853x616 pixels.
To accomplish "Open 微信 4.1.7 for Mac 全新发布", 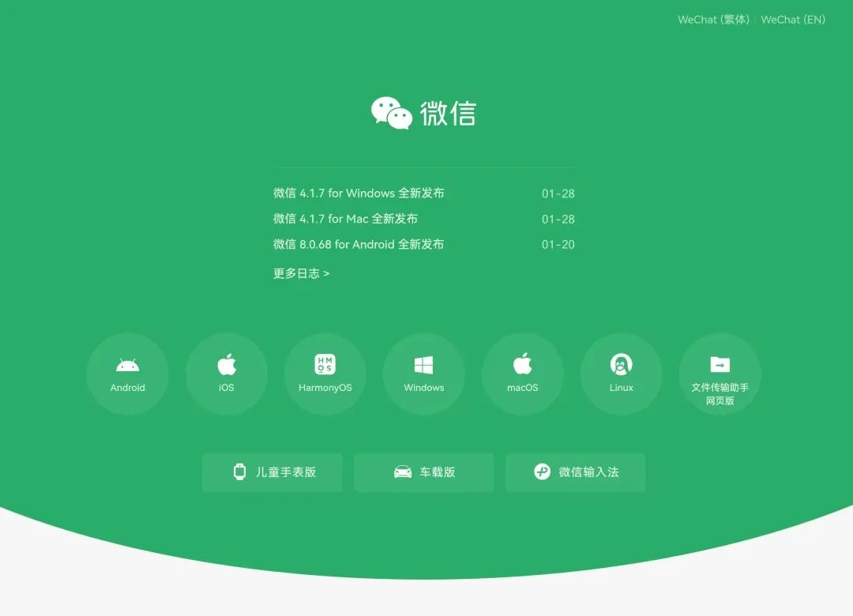I will point(345,219).
